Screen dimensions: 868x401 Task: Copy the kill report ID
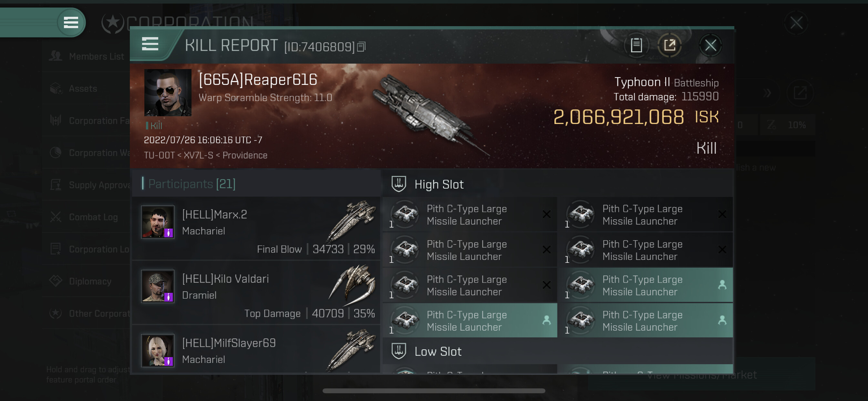(361, 47)
